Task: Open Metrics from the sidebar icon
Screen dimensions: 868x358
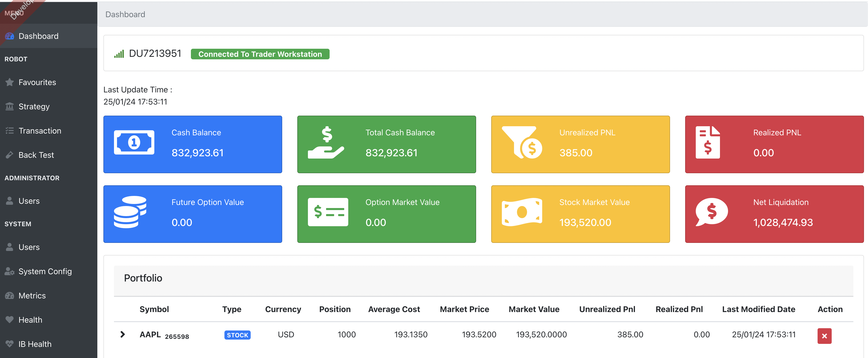Action: point(9,295)
